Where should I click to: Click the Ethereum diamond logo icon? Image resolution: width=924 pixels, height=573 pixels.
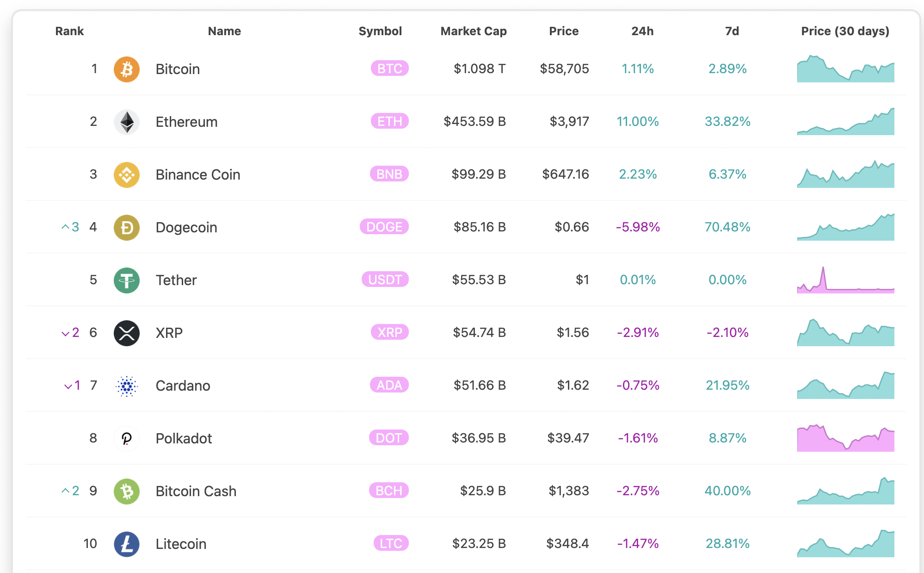(x=127, y=122)
